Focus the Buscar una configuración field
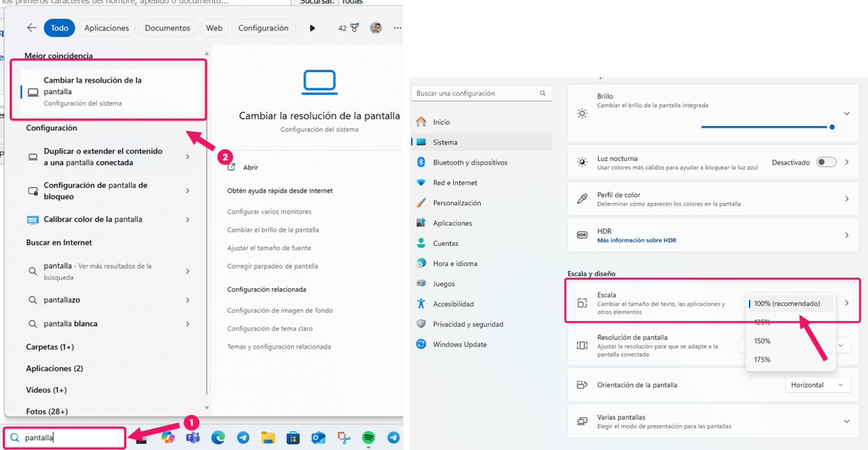 tap(480, 93)
